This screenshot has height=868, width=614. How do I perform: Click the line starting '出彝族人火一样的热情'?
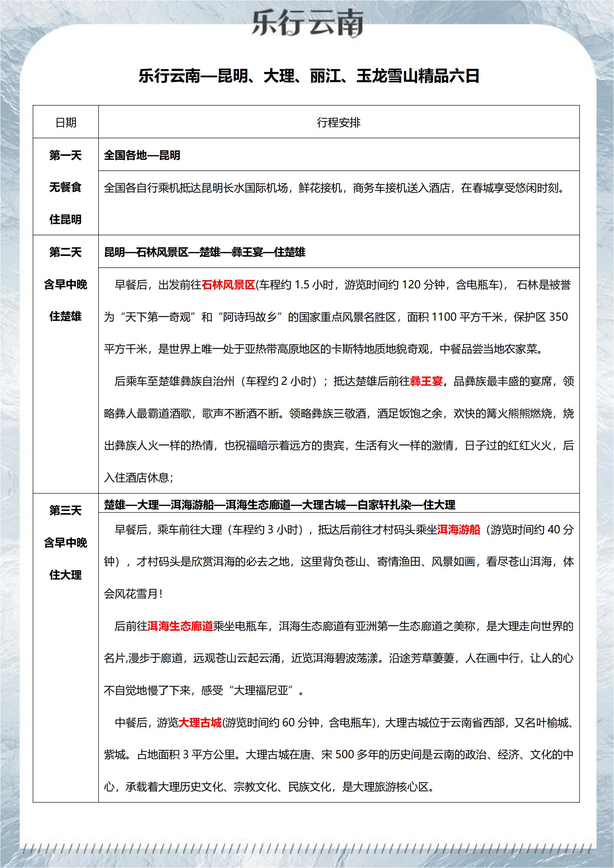pyautogui.click(x=339, y=445)
